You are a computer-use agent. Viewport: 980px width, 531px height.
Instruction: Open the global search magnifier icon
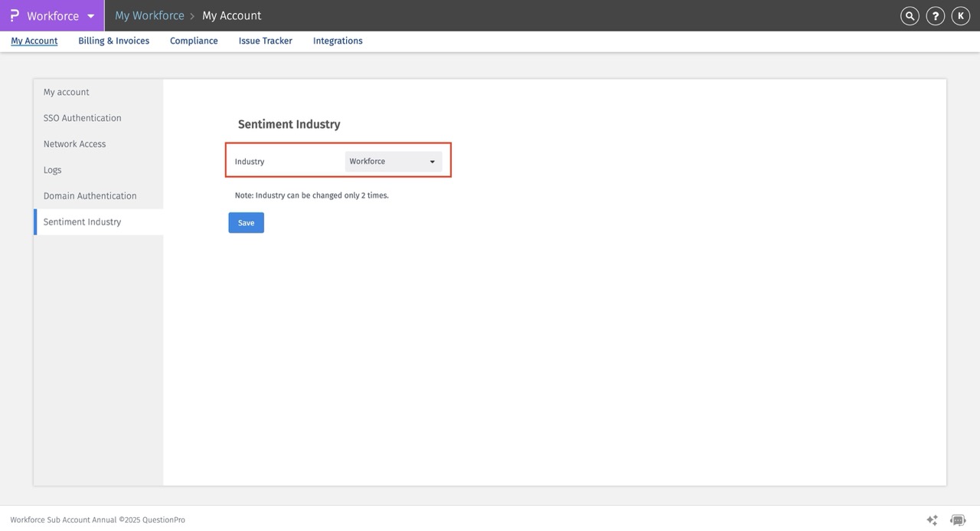(x=909, y=15)
